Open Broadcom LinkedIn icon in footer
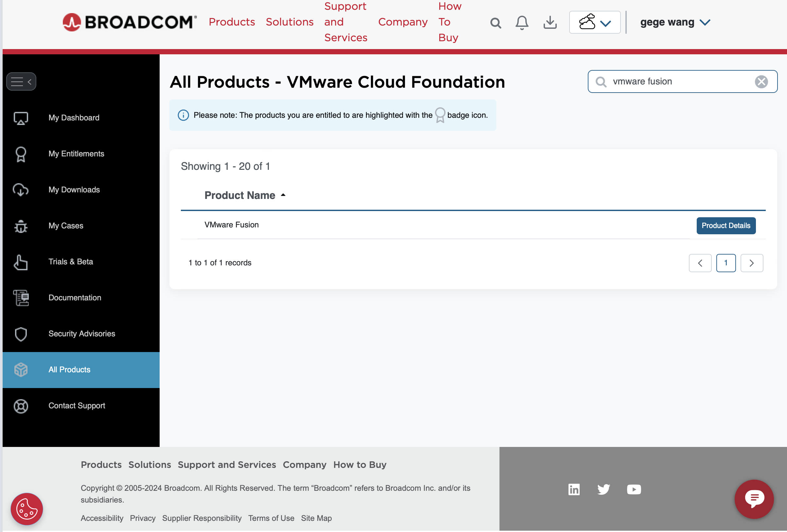This screenshot has height=532, width=787. [x=574, y=489]
